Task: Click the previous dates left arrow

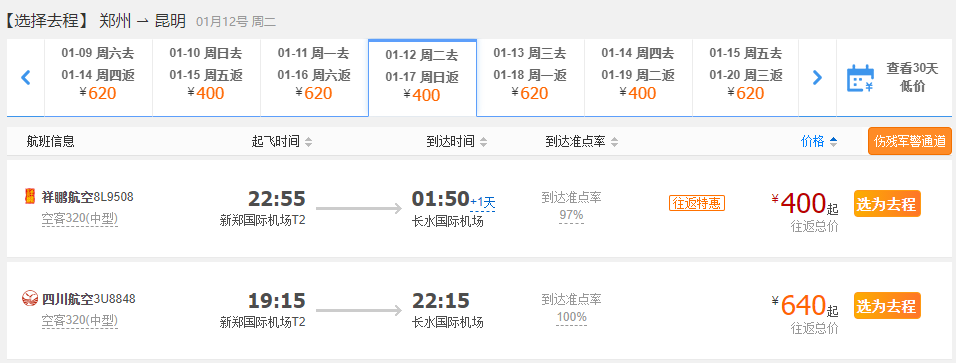Action: coord(26,77)
